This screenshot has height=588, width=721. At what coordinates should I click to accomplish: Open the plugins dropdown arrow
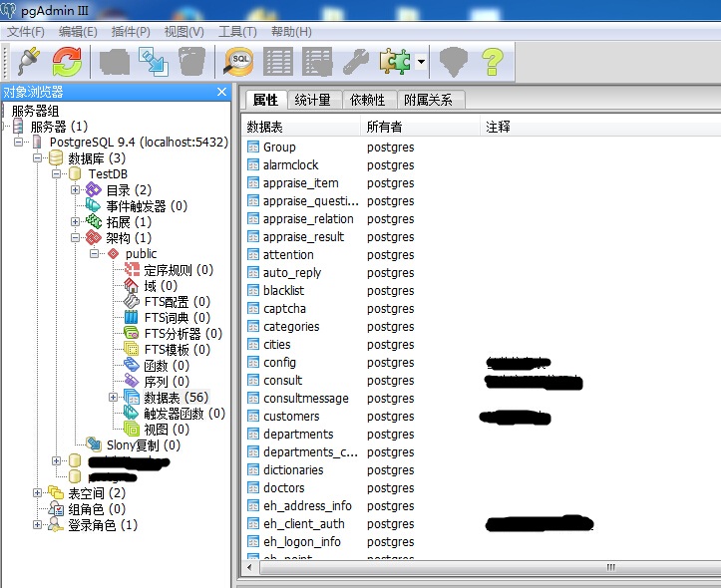coord(421,62)
